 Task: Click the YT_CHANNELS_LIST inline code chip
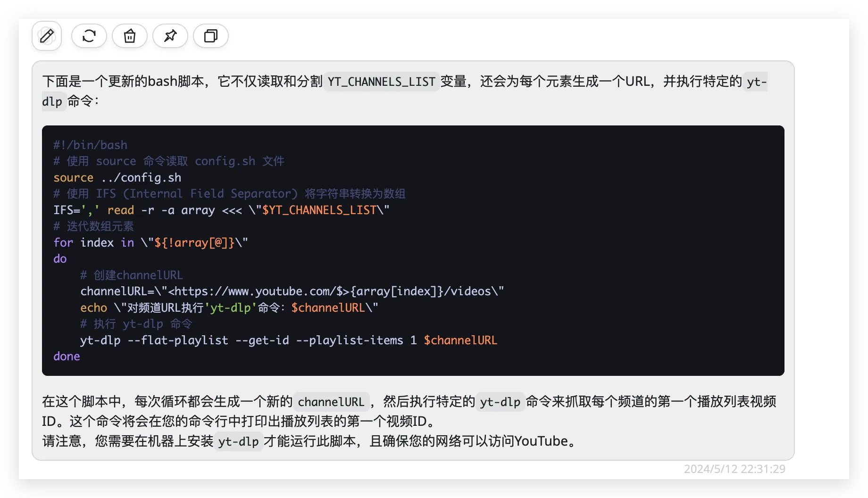(x=381, y=82)
